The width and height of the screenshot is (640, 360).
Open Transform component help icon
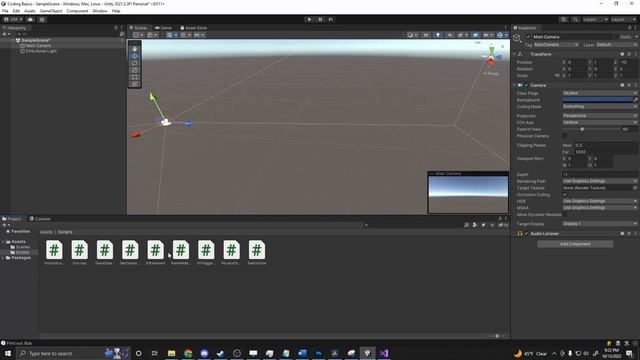pyautogui.click(x=622, y=54)
